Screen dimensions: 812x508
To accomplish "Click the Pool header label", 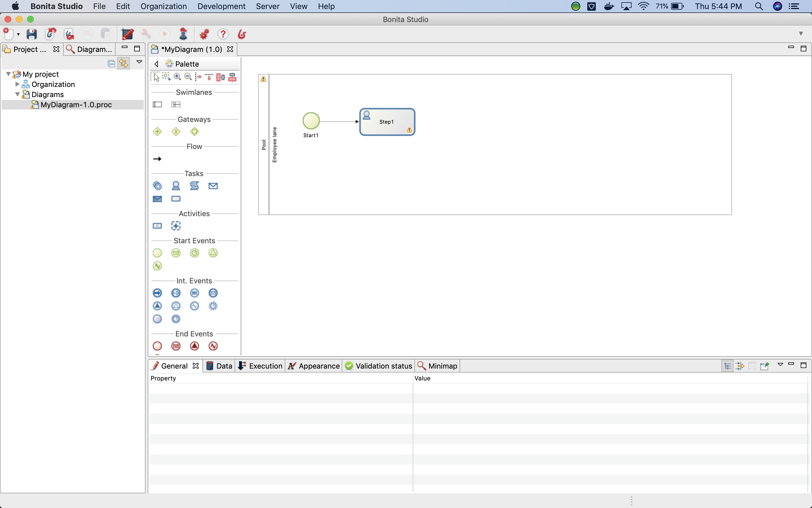I will [264, 145].
